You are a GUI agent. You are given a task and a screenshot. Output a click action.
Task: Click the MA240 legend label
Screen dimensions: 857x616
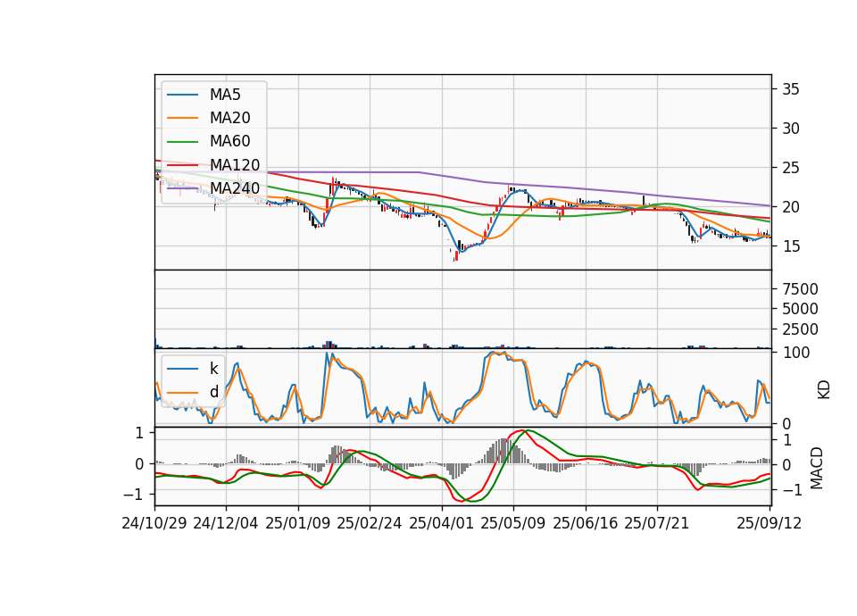tap(235, 188)
